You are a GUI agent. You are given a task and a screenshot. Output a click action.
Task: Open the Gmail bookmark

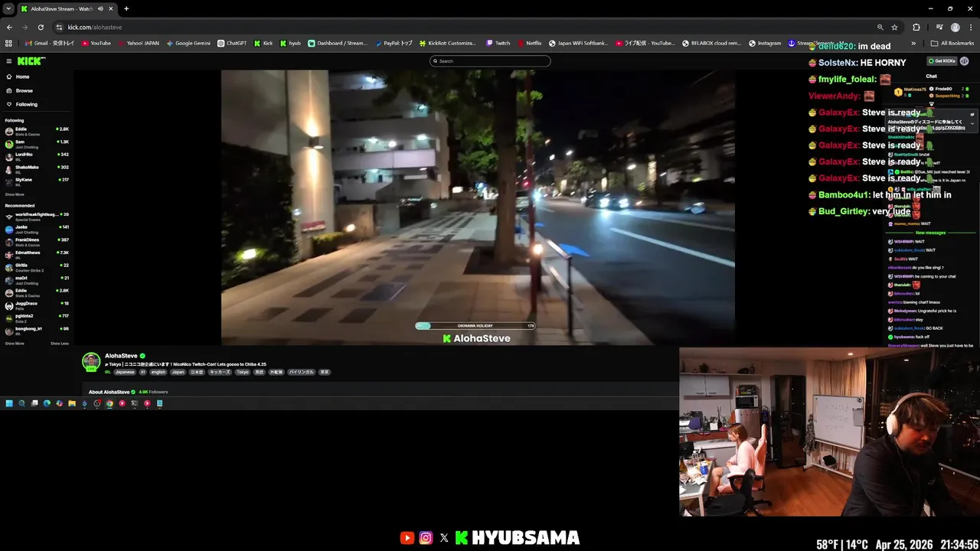point(50,43)
